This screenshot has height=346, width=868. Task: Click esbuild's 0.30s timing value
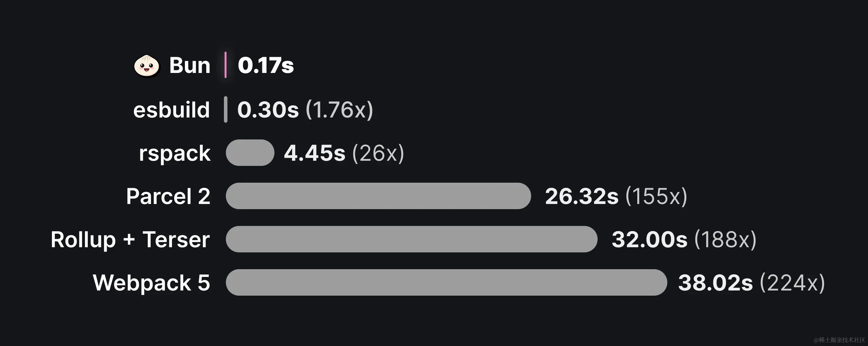(x=268, y=109)
